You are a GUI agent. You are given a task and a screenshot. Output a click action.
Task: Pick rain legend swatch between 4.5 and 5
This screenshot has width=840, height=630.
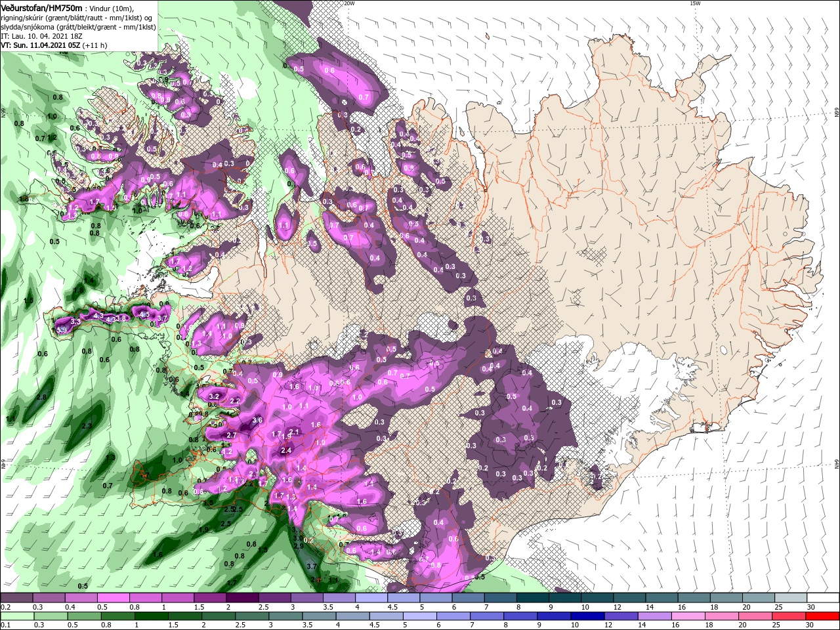385,616
